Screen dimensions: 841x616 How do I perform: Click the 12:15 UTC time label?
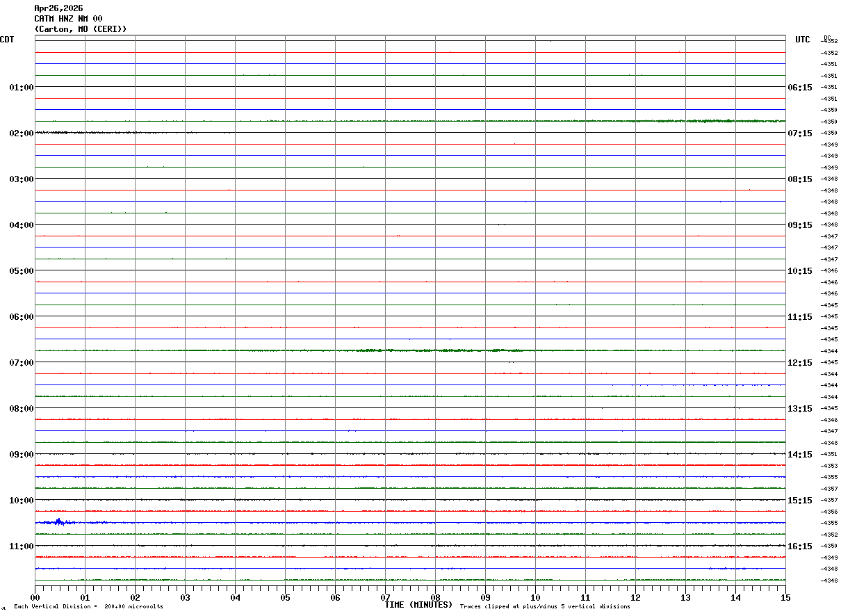point(800,362)
